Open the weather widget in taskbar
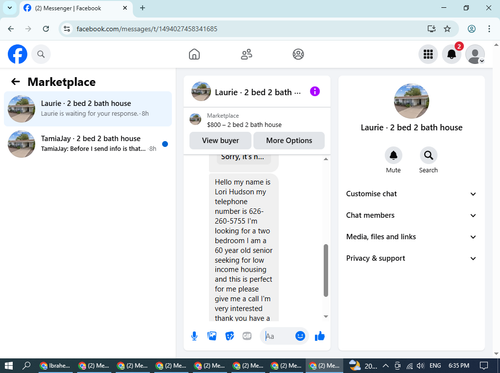The width and height of the screenshot is (500, 373). click(x=363, y=366)
